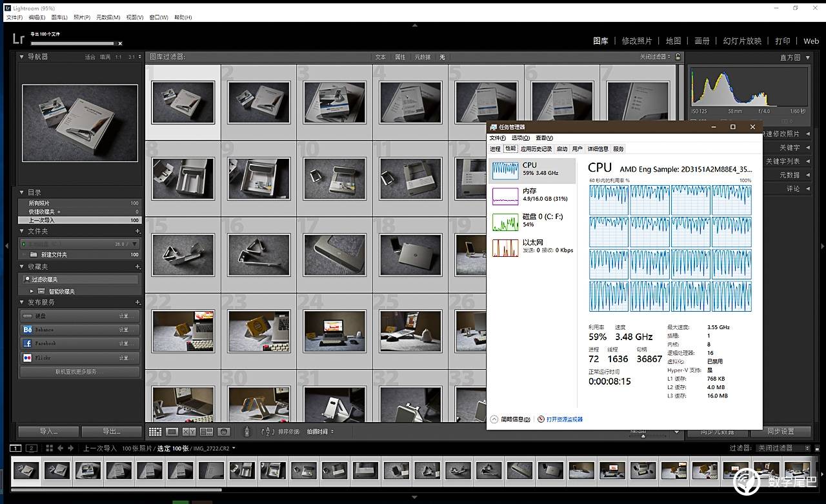Open Compare view (XY) icon
Image resolution: width=826 pixels, height=504 pixels.
click(x=189, y=432)
